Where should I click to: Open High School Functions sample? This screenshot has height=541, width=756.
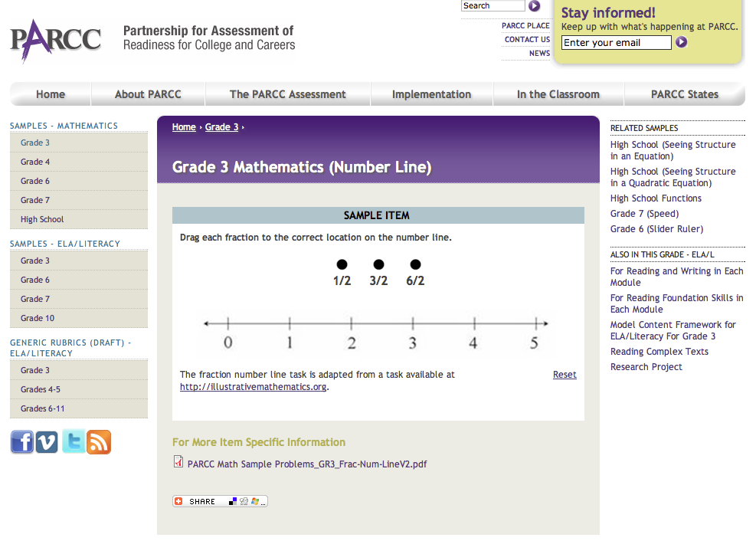[656, 198]
